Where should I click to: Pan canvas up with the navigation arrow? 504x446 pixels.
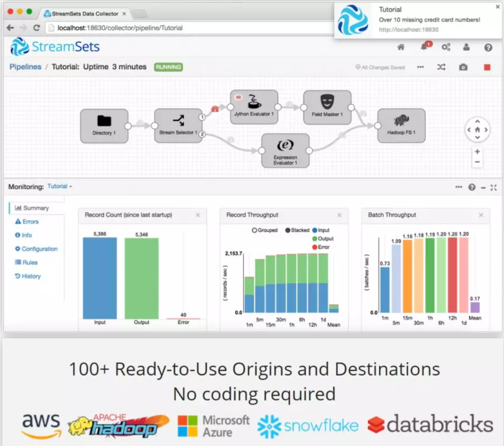click(477, 121)
